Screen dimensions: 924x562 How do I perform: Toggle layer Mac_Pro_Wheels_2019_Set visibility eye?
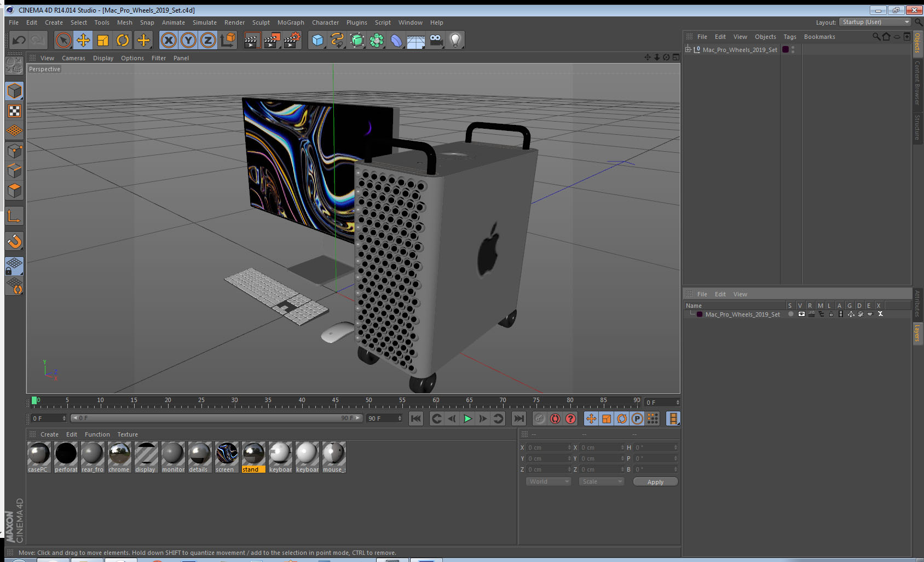[x=801, y=314]
